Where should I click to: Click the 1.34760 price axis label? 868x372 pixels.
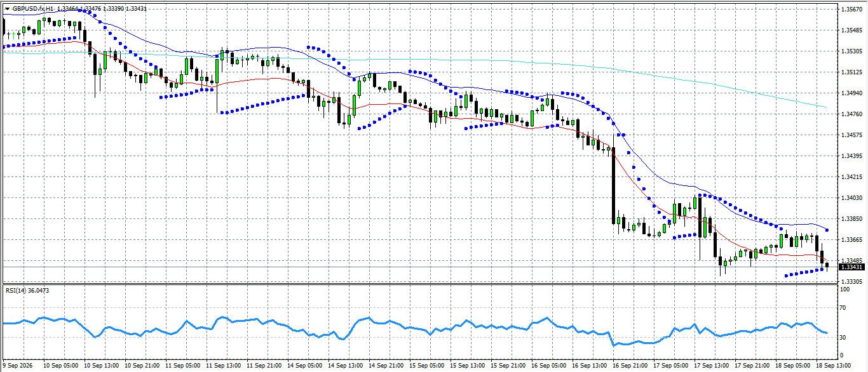[x=850, y=114]
